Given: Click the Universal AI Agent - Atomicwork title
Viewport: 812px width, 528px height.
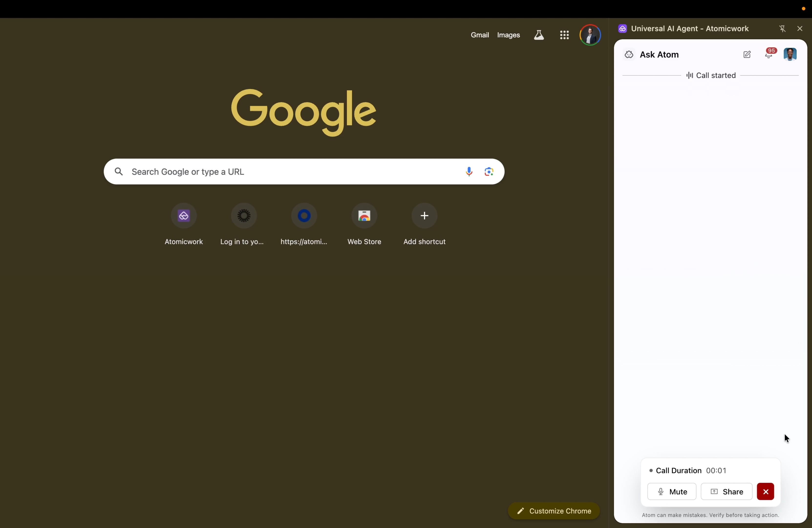Looking at the screenshot, I should [x=690, y=29].
